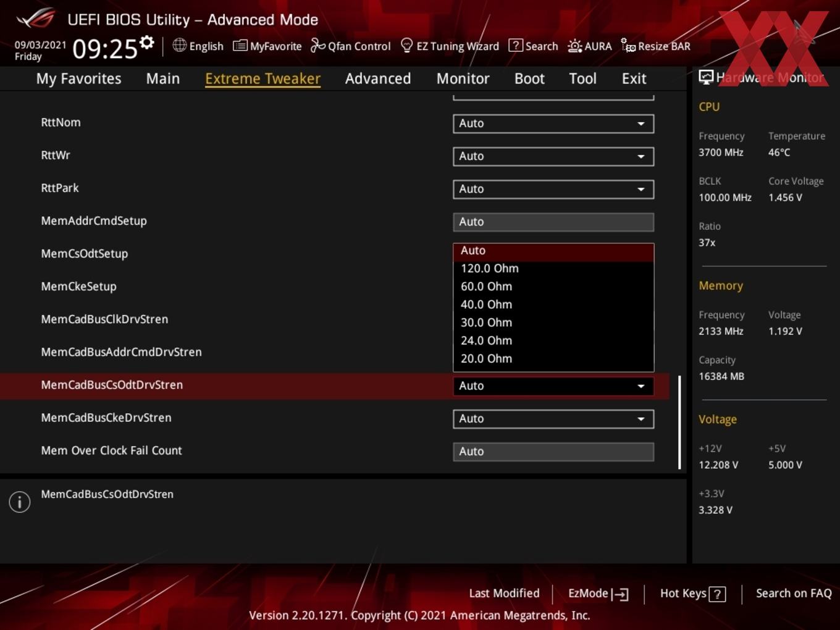840x630 pixels.
Task: Select 24.0 Ohm option
Action: 553,340
